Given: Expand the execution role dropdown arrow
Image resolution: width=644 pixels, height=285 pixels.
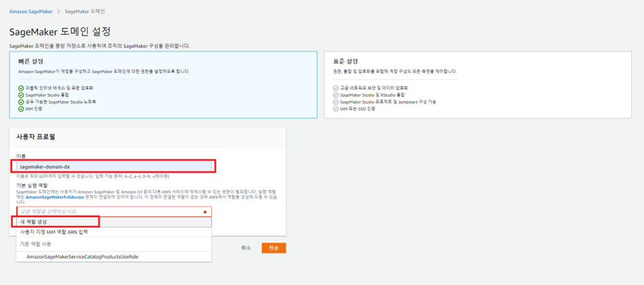Looking at the screenshot, I should click(205, 211).
